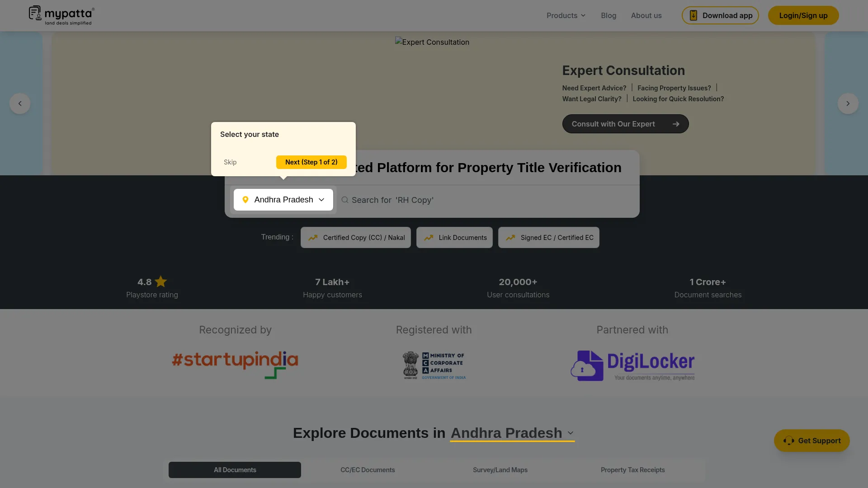The image size is (868, 488).
Task: Click 'Need Expert Advice?' text
Action: click(594, 88)
